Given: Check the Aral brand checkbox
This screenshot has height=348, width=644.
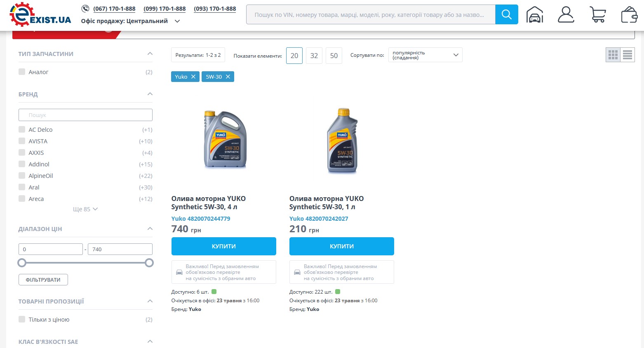Looking at the screenshot, I should (x=22, y=187).
